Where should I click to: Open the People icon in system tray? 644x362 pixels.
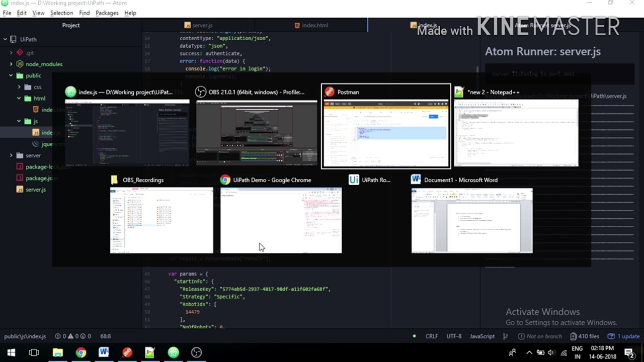pos(512,352)
